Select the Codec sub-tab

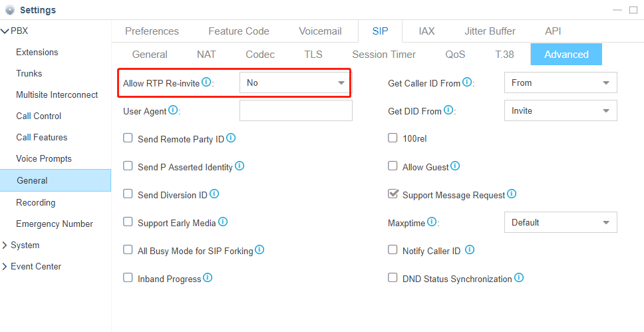pos(260,55)
